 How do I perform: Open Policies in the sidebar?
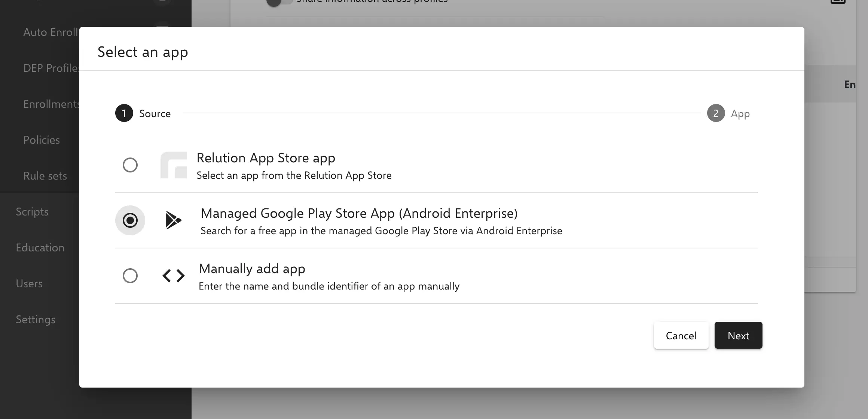click(x=42, y=140)
